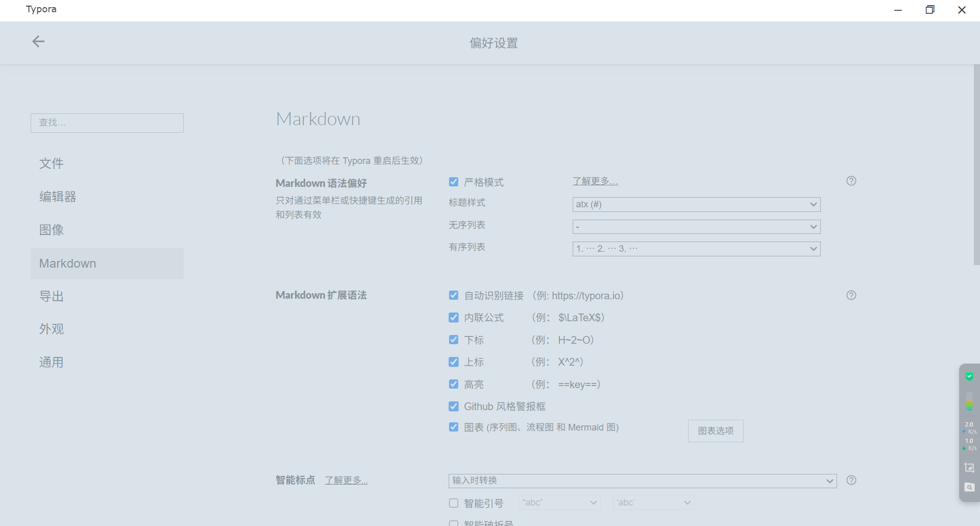This screenshot has height=526, width=980.
Task: Click the Markdown 扩展语法 label
Action: click(x=321, y=295)
